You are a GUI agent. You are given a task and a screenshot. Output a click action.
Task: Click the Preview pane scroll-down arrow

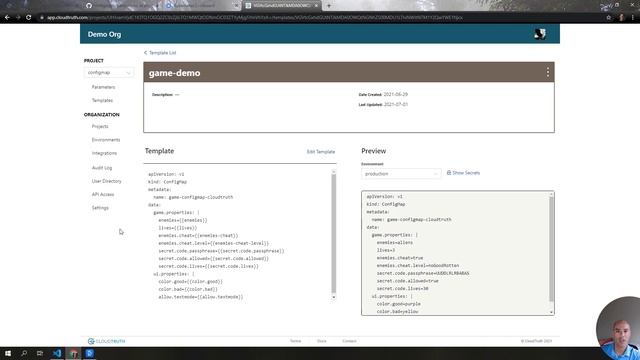pyautogui.click(x=551, y=312)
